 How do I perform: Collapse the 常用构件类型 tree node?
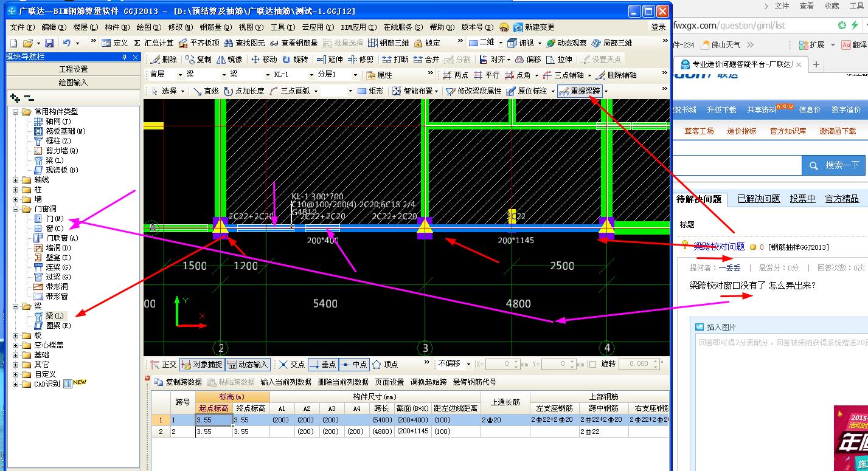click(16, 112)
